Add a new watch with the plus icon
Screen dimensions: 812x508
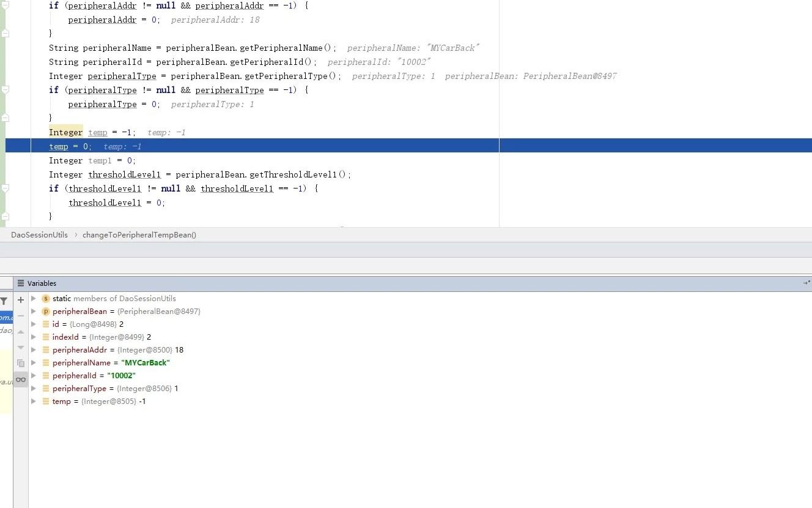click(x=21, y=300)
